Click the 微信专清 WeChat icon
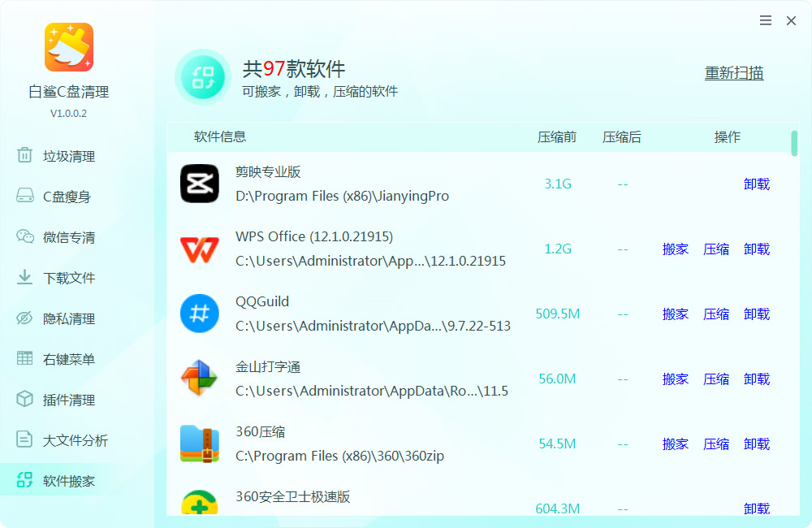This screenshot has width=812, height=528. [x=25, y=236]
